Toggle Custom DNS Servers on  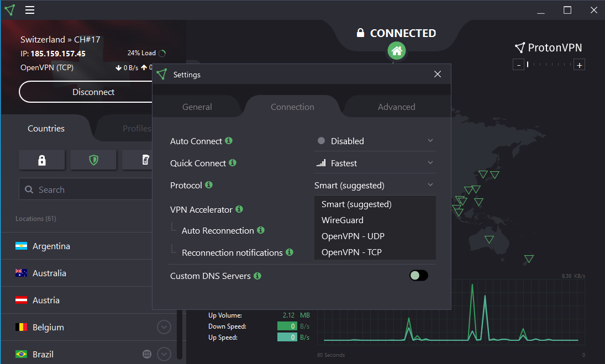pos(418,275)
